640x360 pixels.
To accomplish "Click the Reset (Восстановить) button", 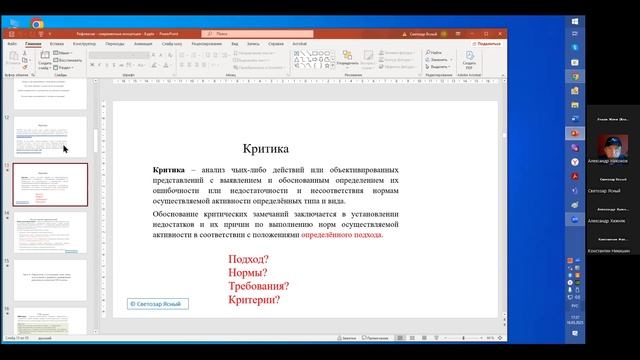I will 67,60.
